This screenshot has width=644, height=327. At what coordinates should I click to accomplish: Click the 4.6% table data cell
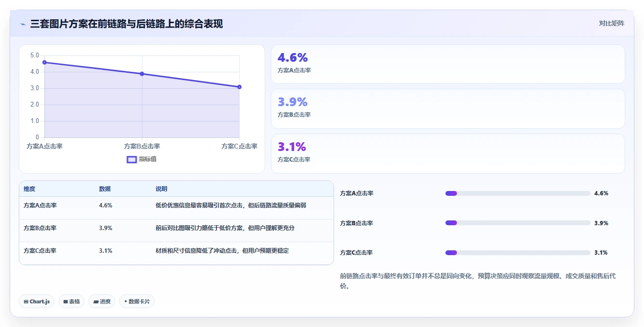coord(106,205)
